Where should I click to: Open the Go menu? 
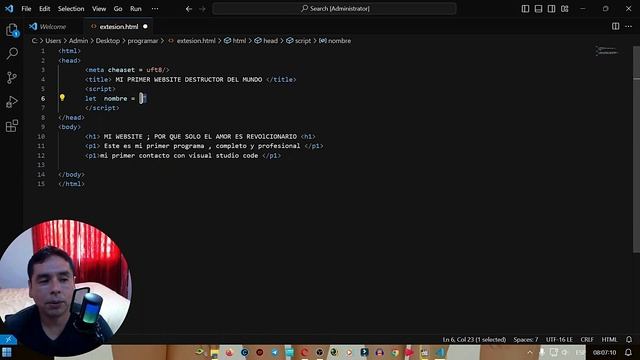pos(118,9)
